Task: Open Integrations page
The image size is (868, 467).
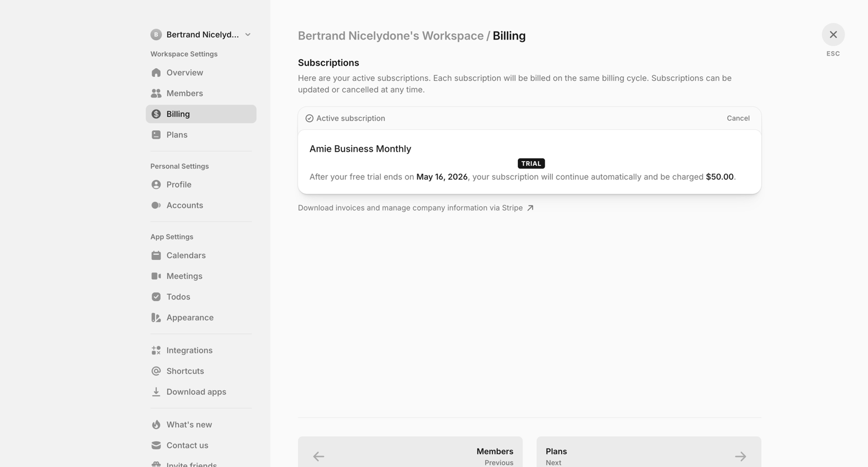Action: pos(201,351)
